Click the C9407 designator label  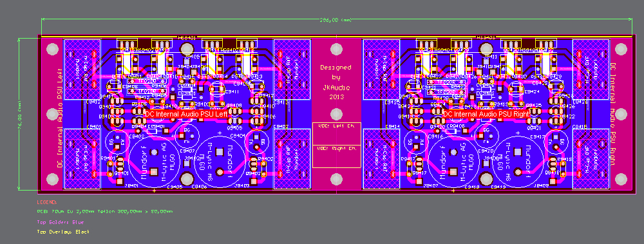click(187, 151)
